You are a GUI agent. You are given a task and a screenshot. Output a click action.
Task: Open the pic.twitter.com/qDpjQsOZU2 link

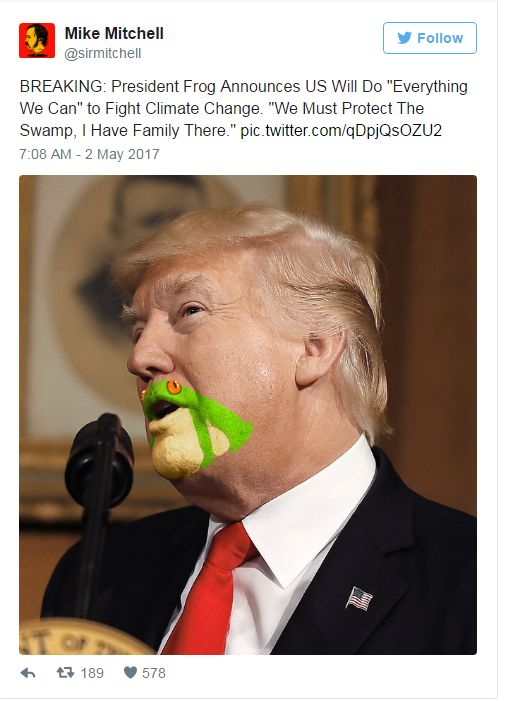coord(341,131)
